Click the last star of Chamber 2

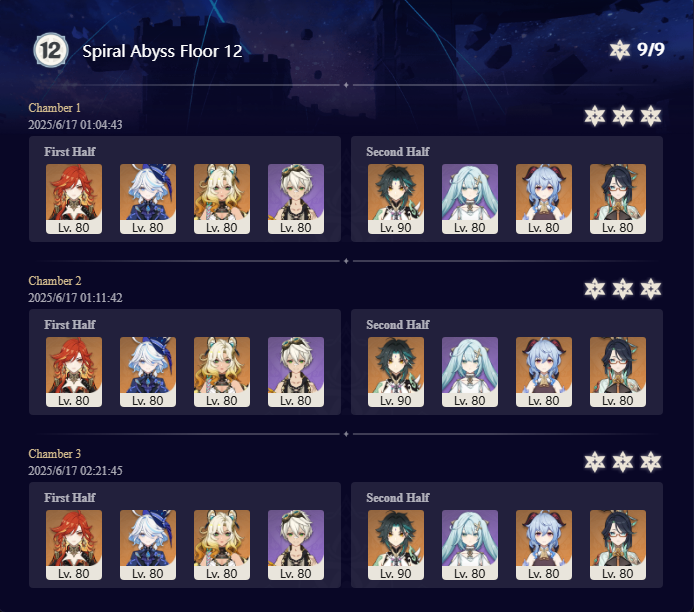click(x=651, y=289)
